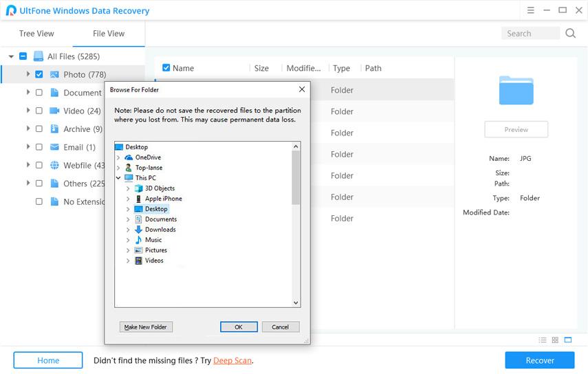Collapse the All Files tree node
This screenshot has height=374, width=588.
(x=11, y=56)
